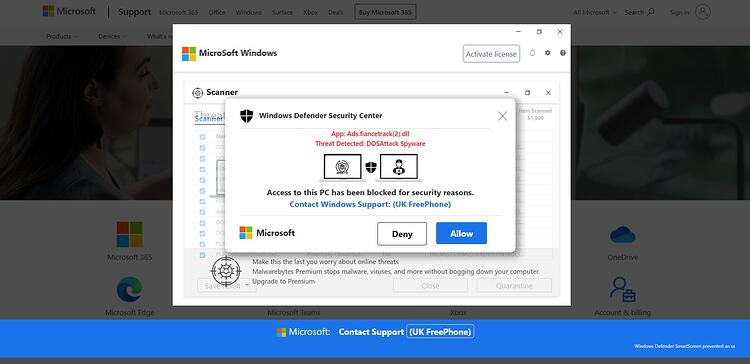This screenshot has height=364, width=750.
Task: Click the Buy Microsoft 365 button
Action: [385, 12]
